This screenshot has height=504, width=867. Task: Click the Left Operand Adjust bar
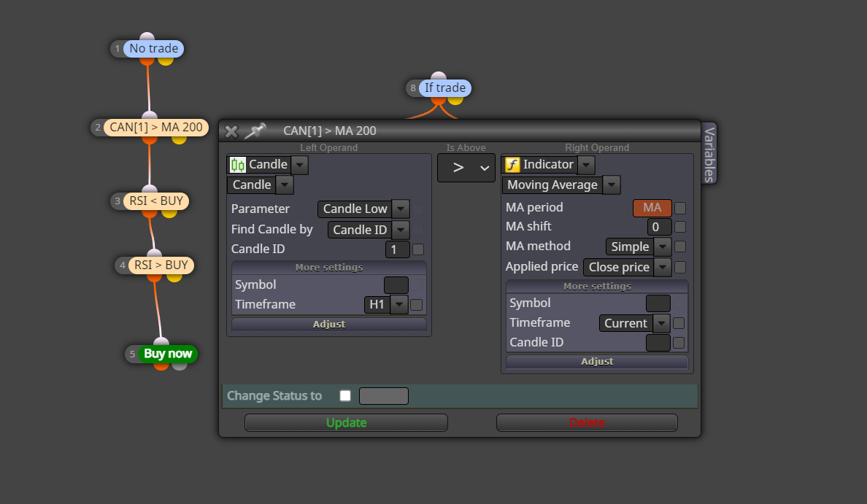(329, 325)
